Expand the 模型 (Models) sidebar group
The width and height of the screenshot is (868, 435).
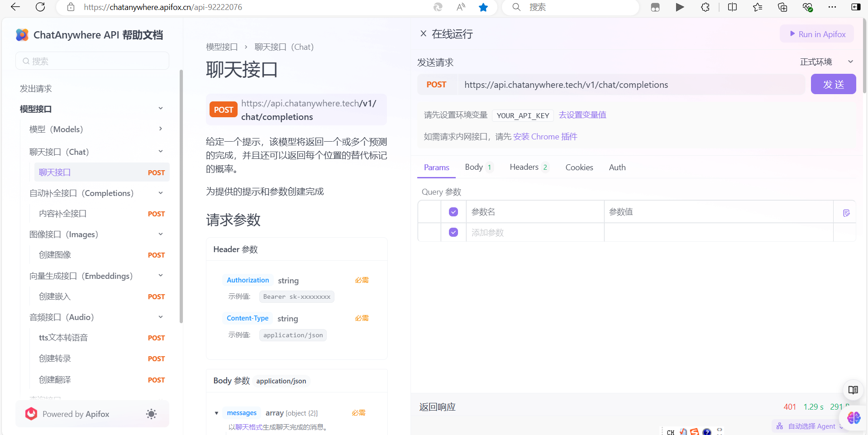coord(160,129)
